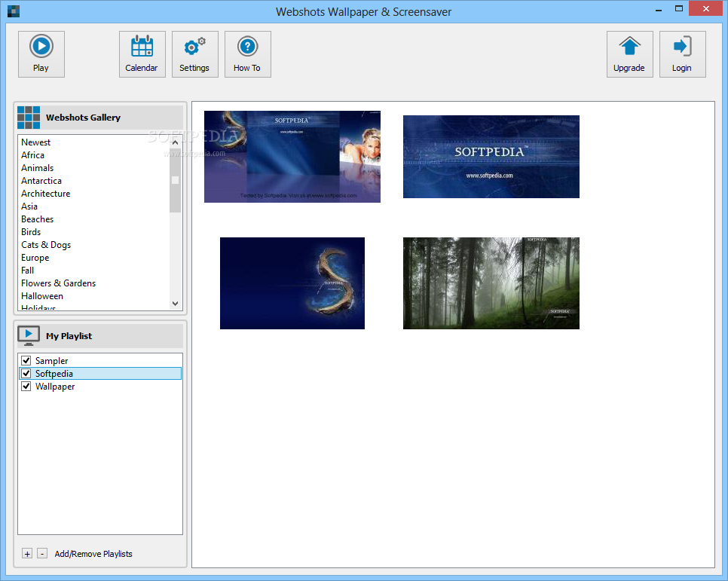Maximize the Webshots window
This screenshot has height=581, width=728.
pos(679,9)
